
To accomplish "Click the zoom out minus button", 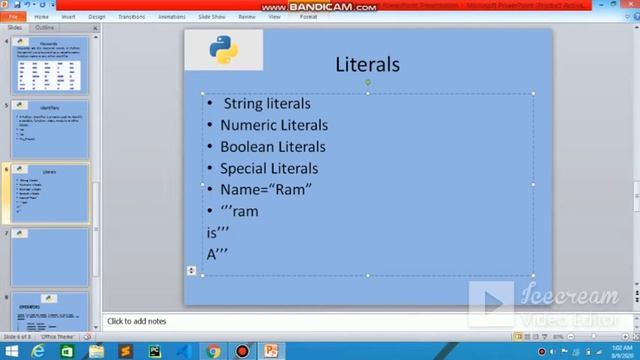I will point(571,337).
